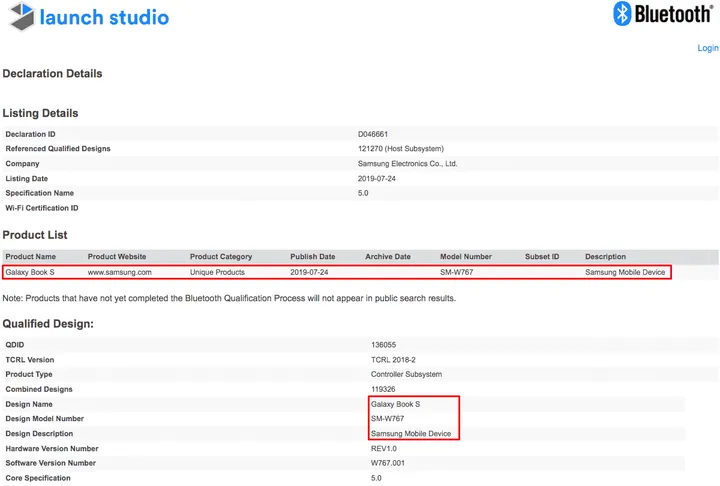Select the Archive Date column header

[x=388, y=257]
